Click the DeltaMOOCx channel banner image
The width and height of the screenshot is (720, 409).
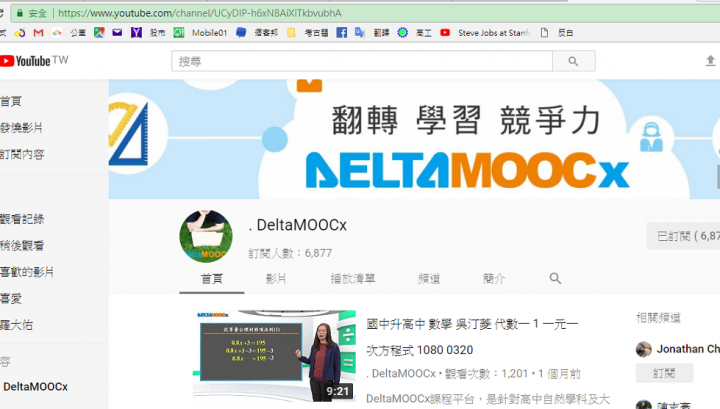[414, 139]
